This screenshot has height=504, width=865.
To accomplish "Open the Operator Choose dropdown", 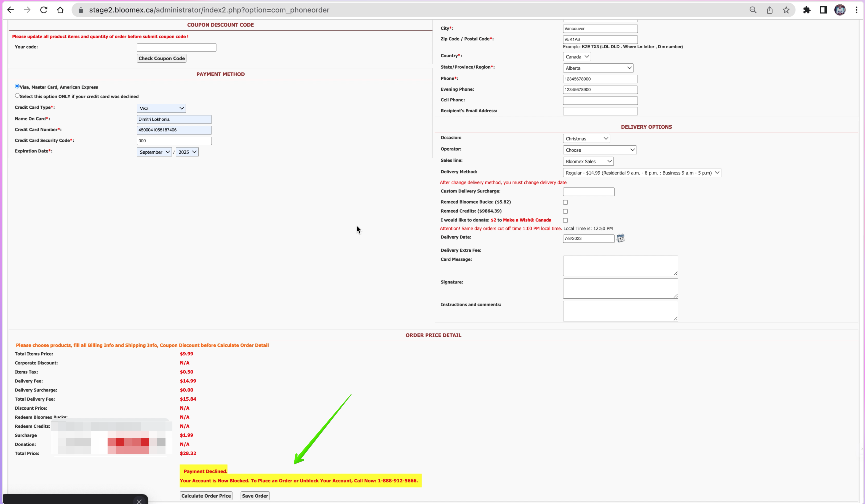I will pyautogui.click(x=600, y=150).
